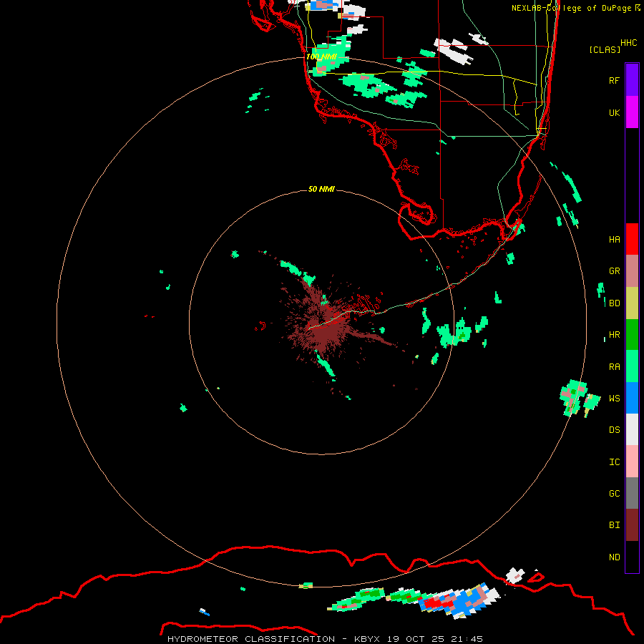Click the 'WS' legend label
This screenshot has width=644, height=644.
point(614,398)
